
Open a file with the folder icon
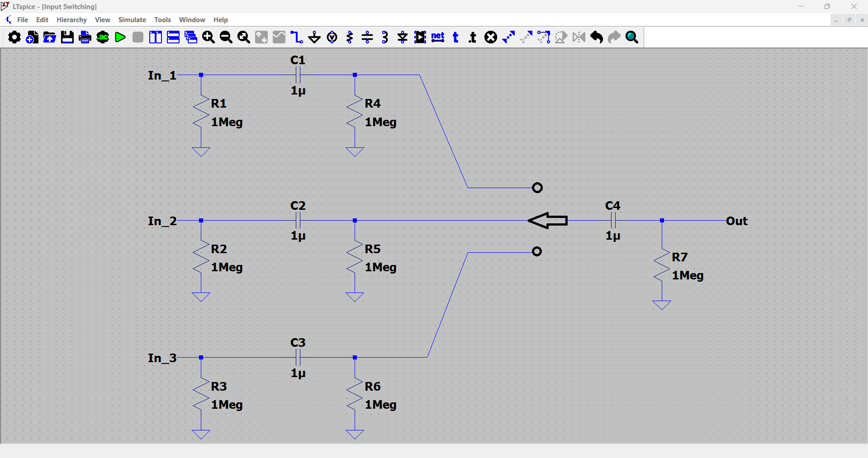tap(50, 37)
